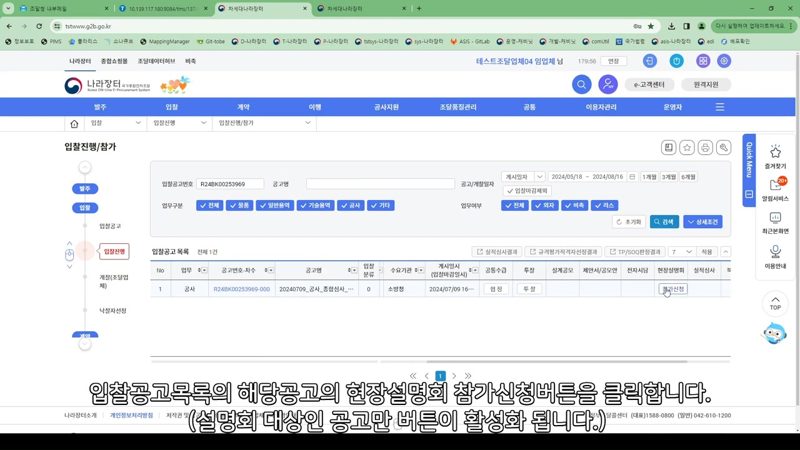Click the blue 검색 search button
This screenshot has height=450, width=800.
coord(664,222)
